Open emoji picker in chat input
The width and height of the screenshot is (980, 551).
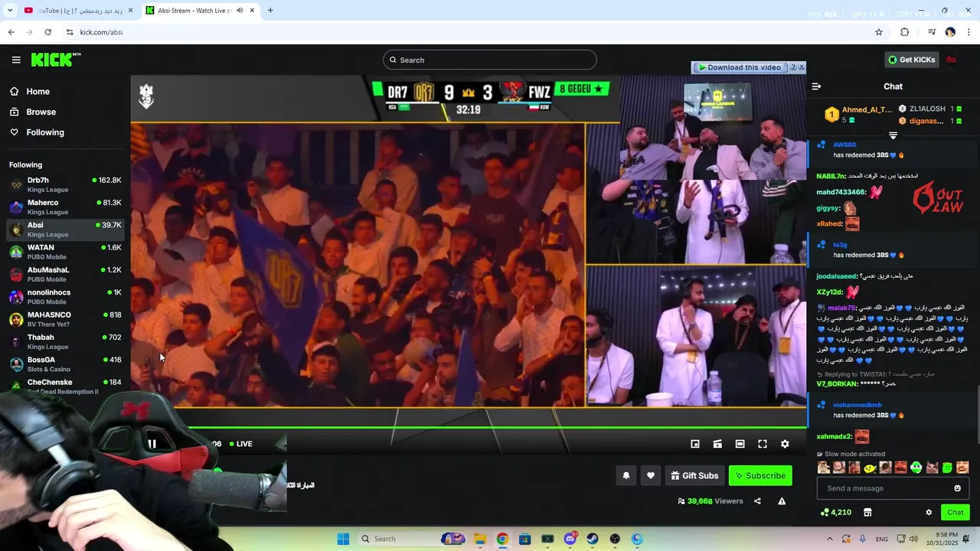click(x=957, y=488)
